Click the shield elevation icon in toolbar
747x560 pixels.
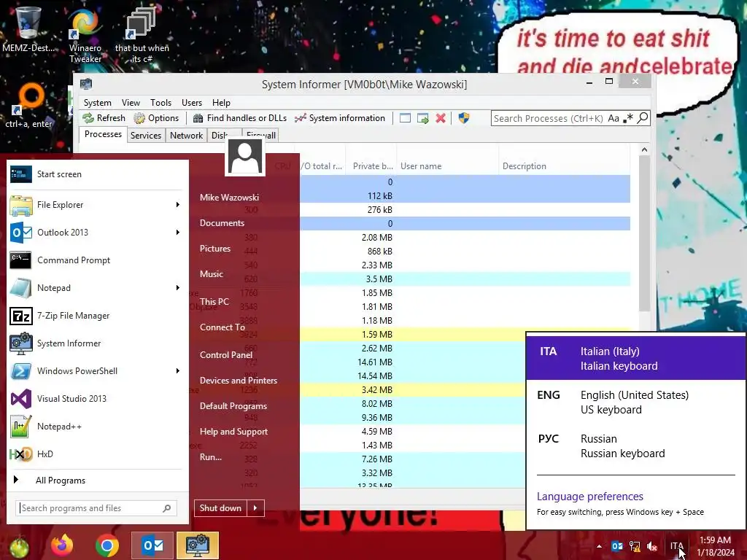[463, 118]
